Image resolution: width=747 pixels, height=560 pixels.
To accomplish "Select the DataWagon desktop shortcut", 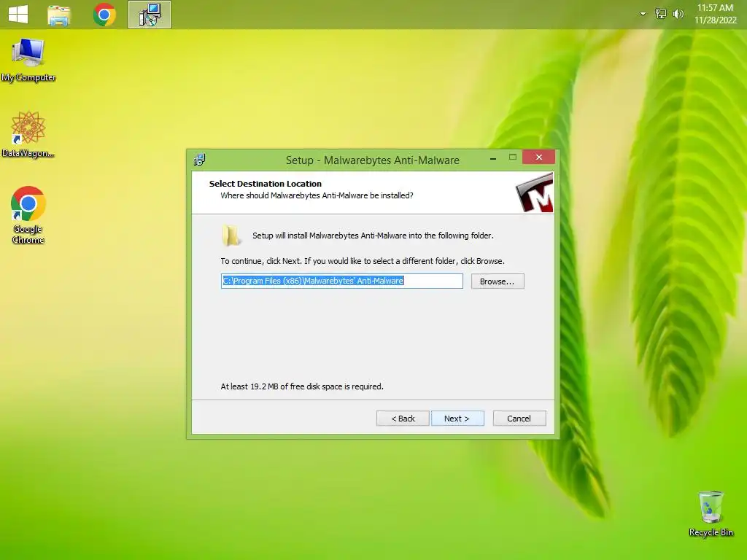I will pos(28,135).
